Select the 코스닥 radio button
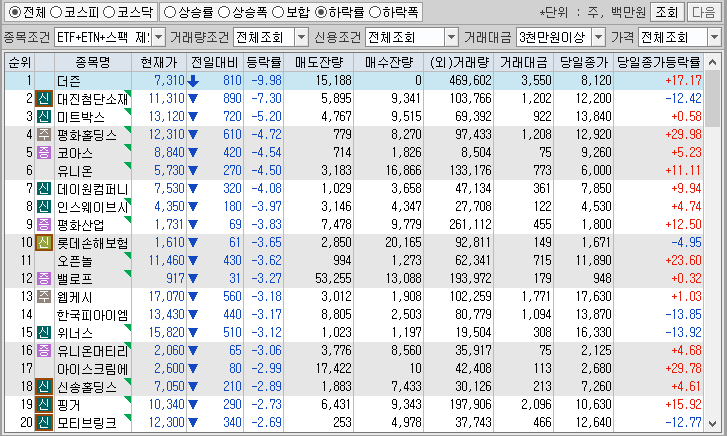The image size is (727, 436). tap(109, 12)
